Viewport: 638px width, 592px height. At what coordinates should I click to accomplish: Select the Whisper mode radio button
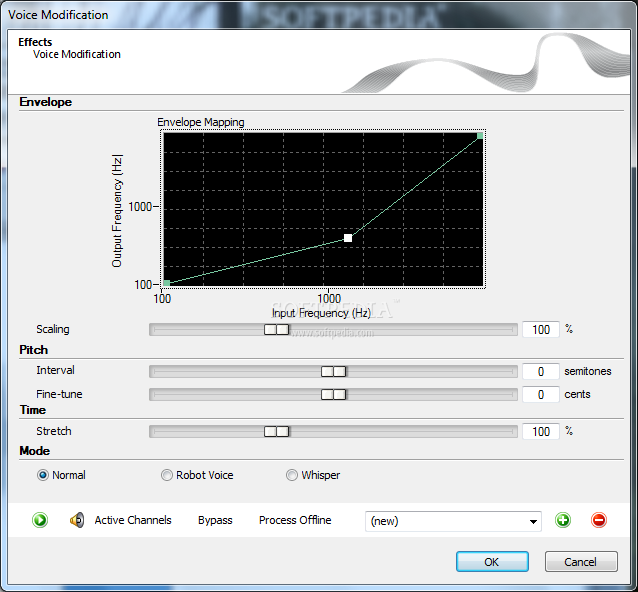[292, 475]
